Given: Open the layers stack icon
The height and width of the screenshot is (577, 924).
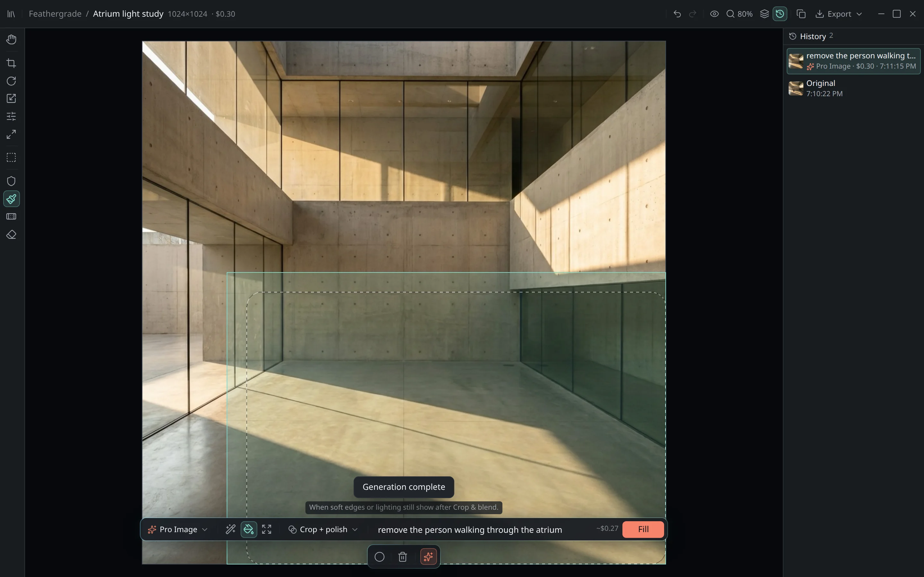Looking at the screenshot, I should click(764, 14).
